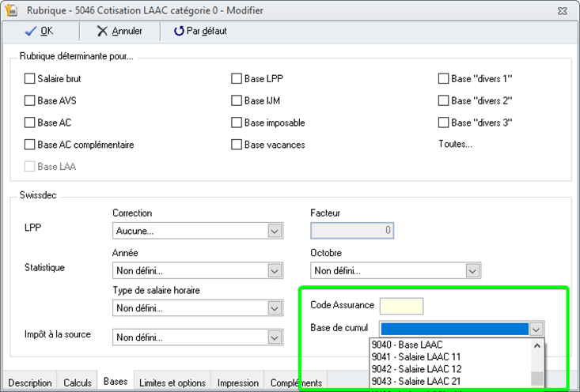This screenshot has width=580, height=392.
Task: Select 9041 - Salaire LAAC 11
Action: pyautogui.click(x=416, y=357)
